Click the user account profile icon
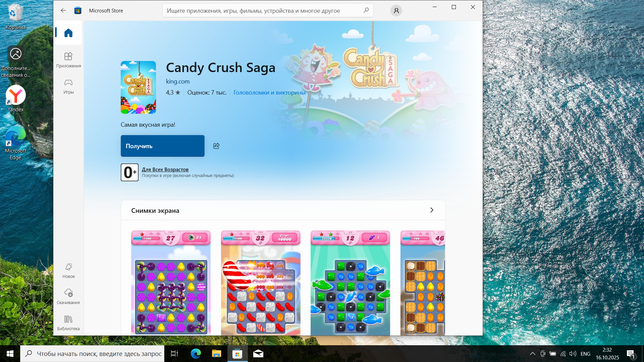 tap(396, 11)
